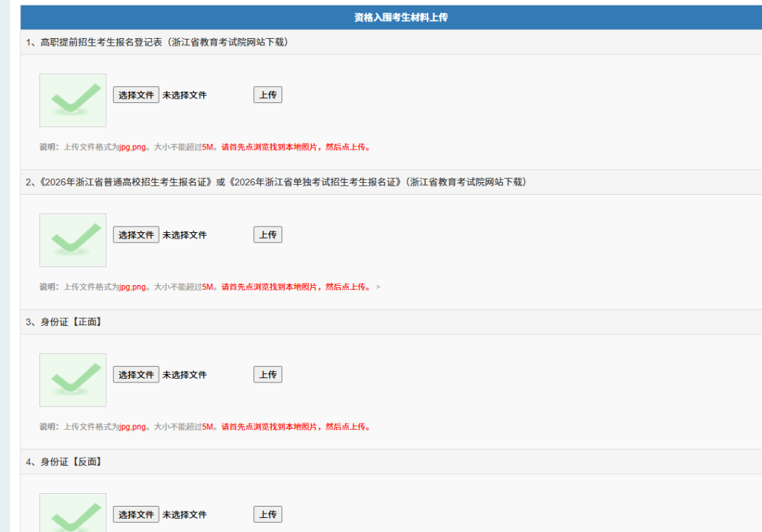Click 选择文件 under 身份证【正面】
Screen dimensions: 762x532
[x=136, y=375]
